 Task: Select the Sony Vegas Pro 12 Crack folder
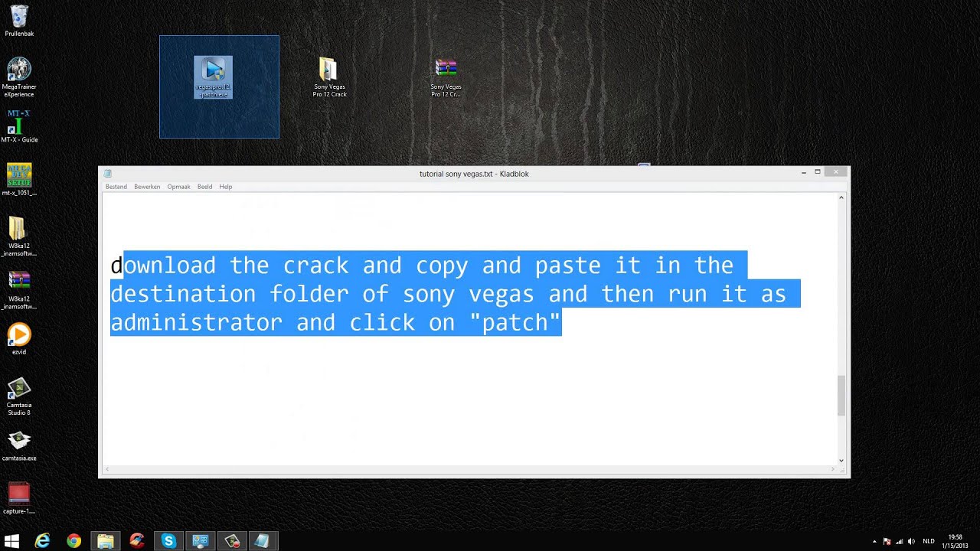click(329, 77)
